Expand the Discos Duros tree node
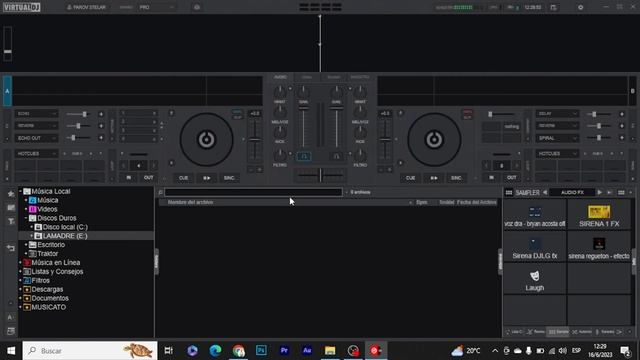Viewport: 640px width, 360px height. [x=26, y=218]
